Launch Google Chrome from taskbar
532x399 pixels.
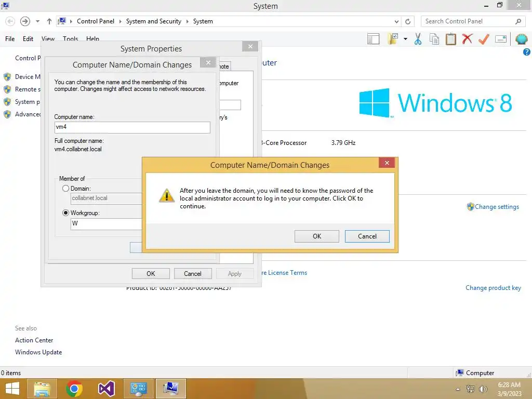click(74, 389)
